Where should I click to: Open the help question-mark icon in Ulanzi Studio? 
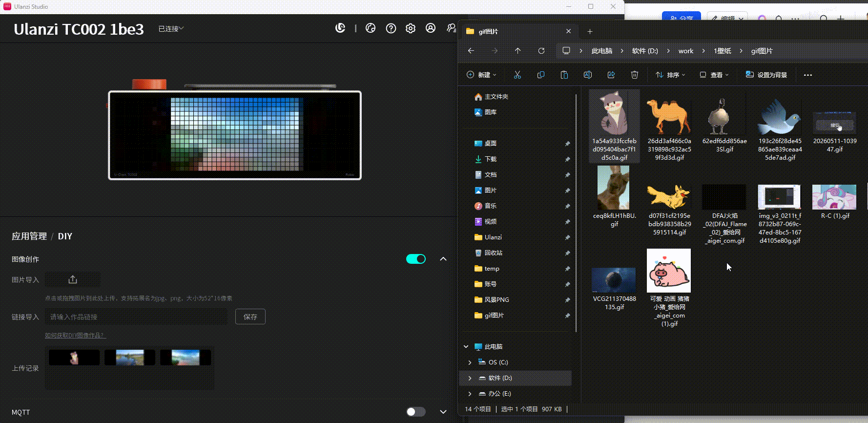pyautogui.click(x=391, y=28)
